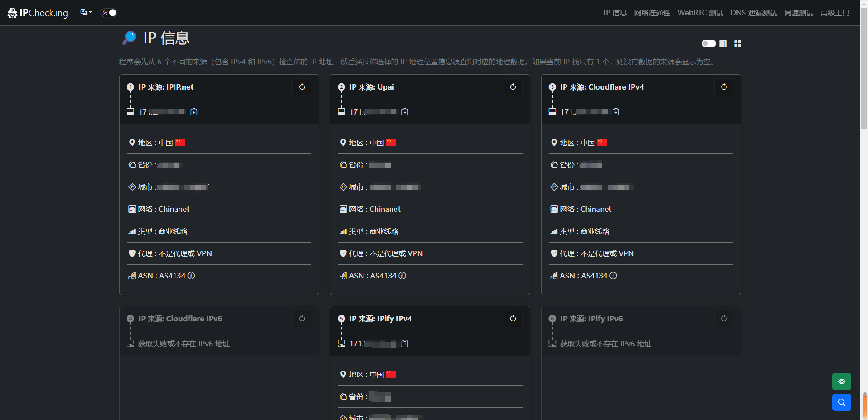Toggle the map display switch

coord(708,43)
